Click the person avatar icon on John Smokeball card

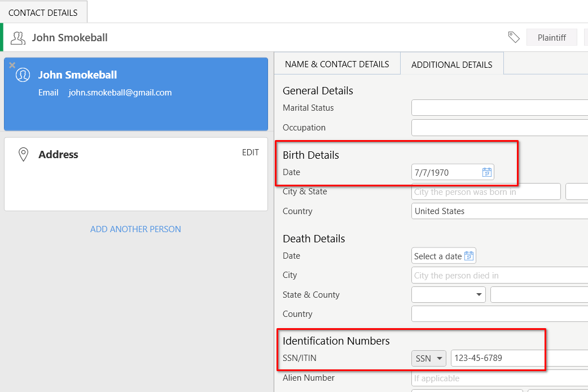(x=23, y=75)
